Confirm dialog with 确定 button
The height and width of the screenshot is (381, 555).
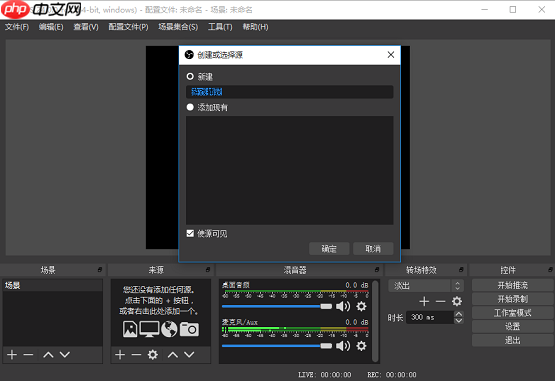329,249
